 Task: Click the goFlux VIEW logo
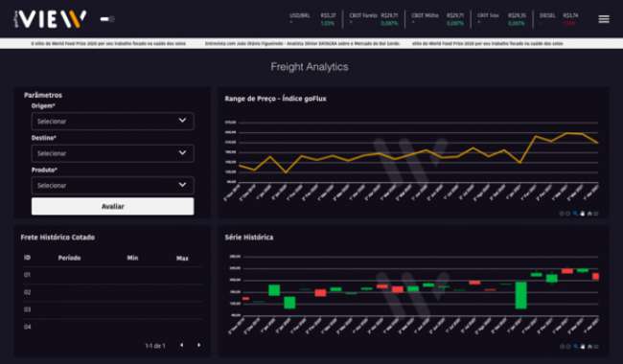point(50,18)
